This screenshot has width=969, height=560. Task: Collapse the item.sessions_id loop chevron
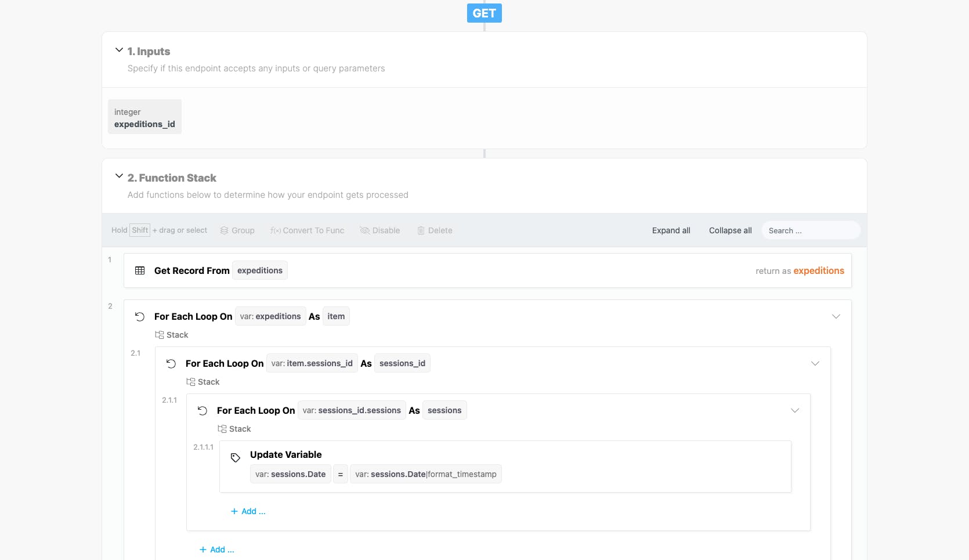pyautogui.click(x=815, y=364)
